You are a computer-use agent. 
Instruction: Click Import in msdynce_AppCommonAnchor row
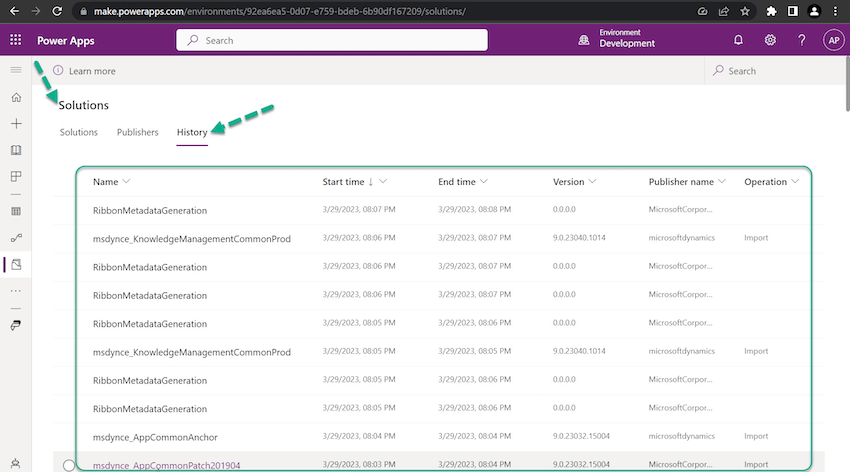(x=756, y=436)
